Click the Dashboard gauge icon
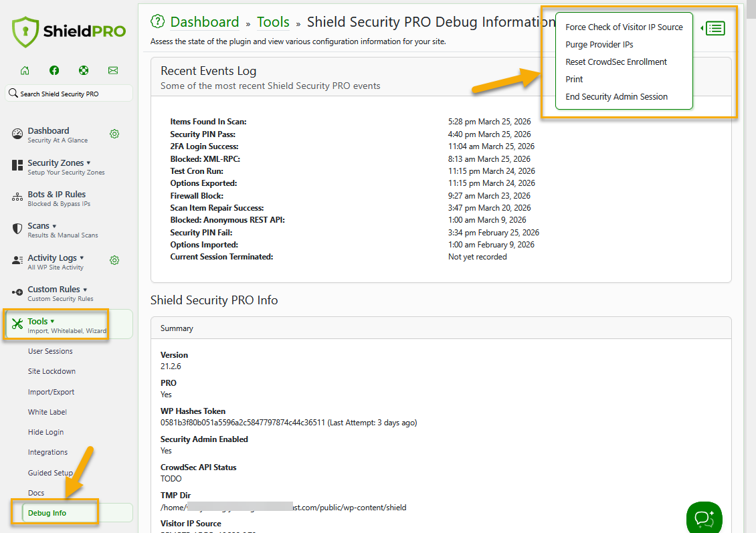The height and width of the screenshot is (533, 756). (x=17, y=134)
